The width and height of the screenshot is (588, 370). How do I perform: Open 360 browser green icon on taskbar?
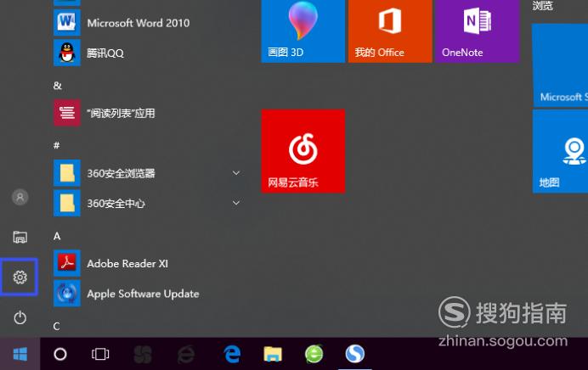point(314,354)
